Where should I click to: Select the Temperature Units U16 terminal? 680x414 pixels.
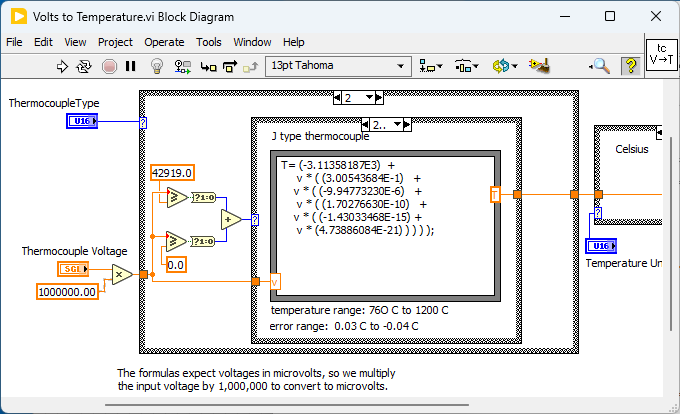click(x=601, y=246)
